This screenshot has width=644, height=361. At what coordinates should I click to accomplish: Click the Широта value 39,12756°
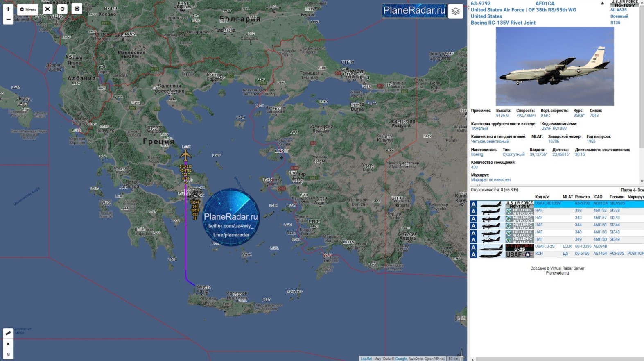click(x=538, y=154)
